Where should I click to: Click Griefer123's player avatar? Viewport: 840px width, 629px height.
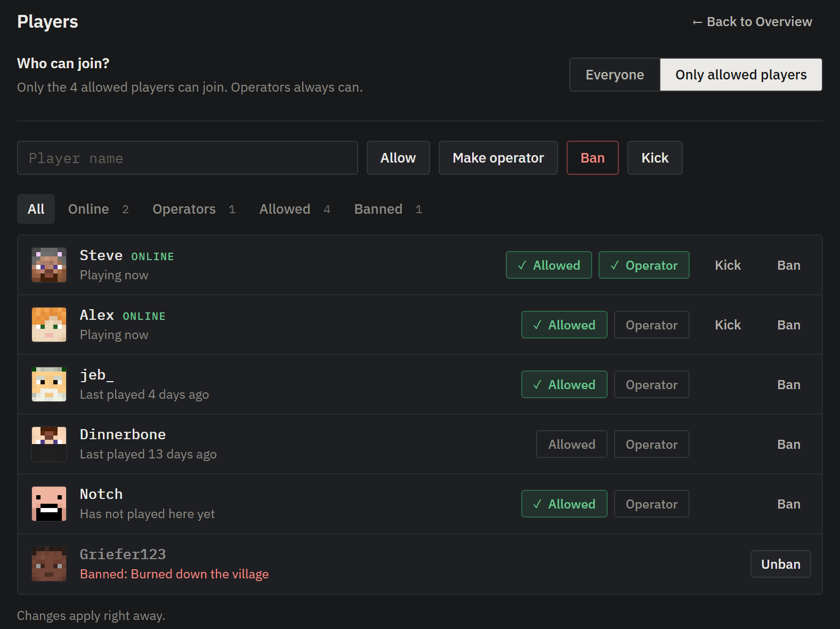tap(49, 563)
